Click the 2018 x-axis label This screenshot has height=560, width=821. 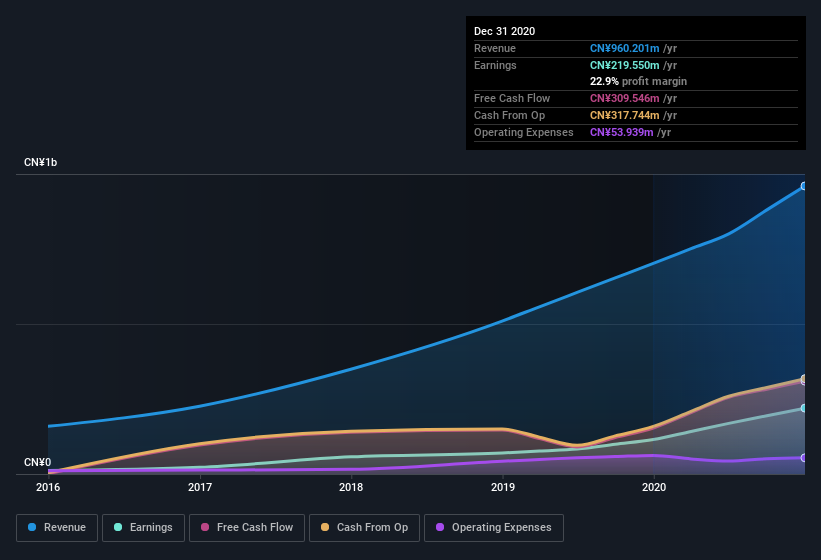[351, 487]
